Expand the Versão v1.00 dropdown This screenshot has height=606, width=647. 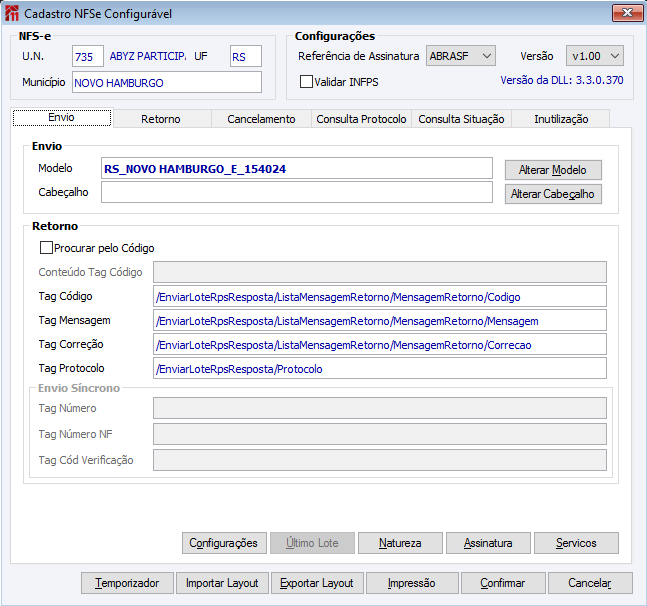click(x=595, y=56)
